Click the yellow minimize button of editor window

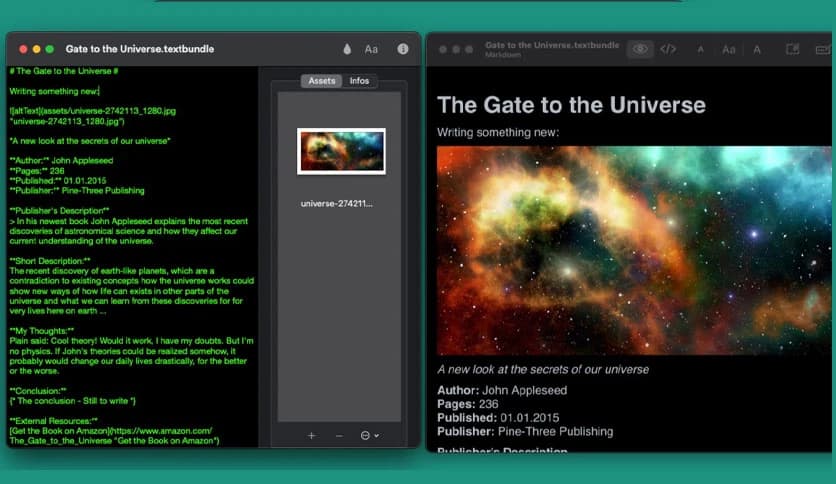(x=36, y=49)
